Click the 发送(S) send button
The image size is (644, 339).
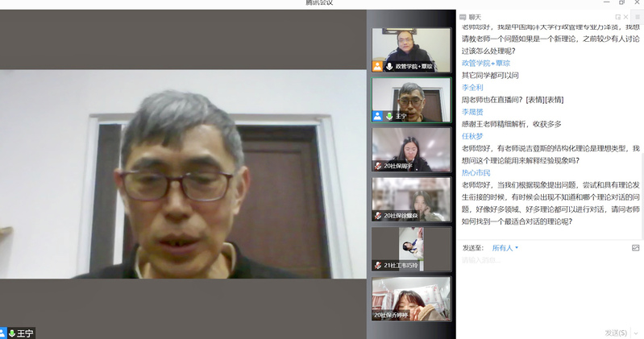click(615, 332)
